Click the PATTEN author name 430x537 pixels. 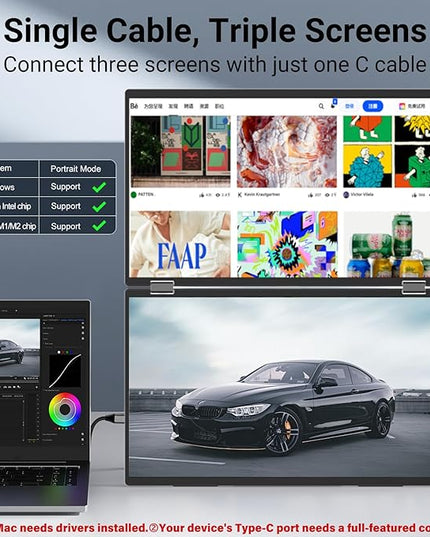[x=147, y=195]
